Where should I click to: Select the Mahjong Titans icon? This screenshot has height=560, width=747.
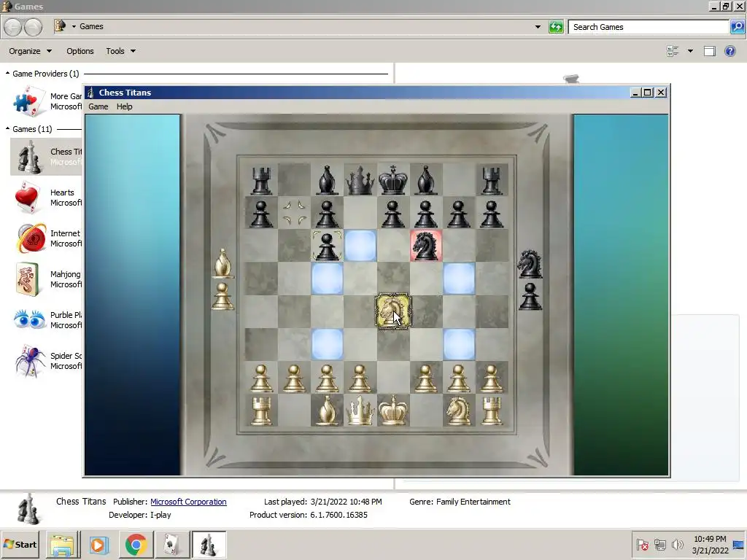[x=27, y=279]
